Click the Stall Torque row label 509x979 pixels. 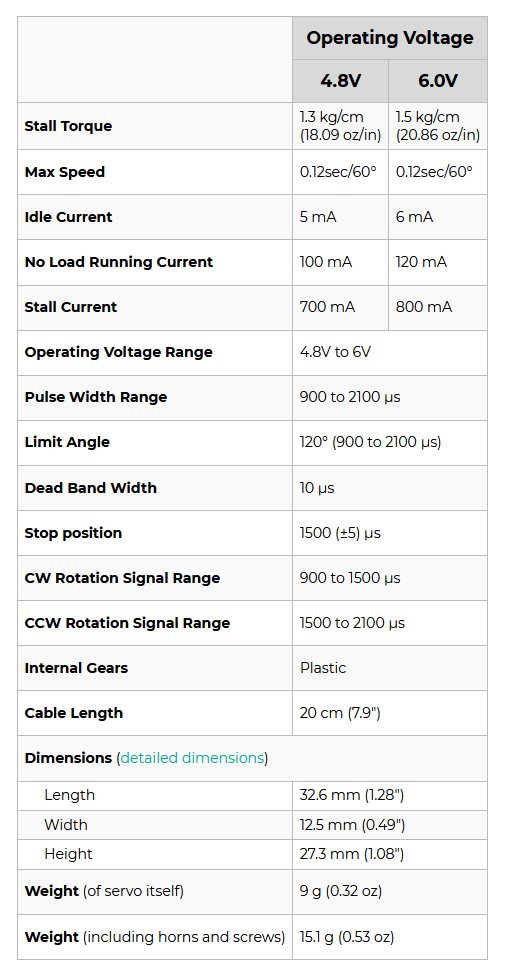tap(68, 126)
